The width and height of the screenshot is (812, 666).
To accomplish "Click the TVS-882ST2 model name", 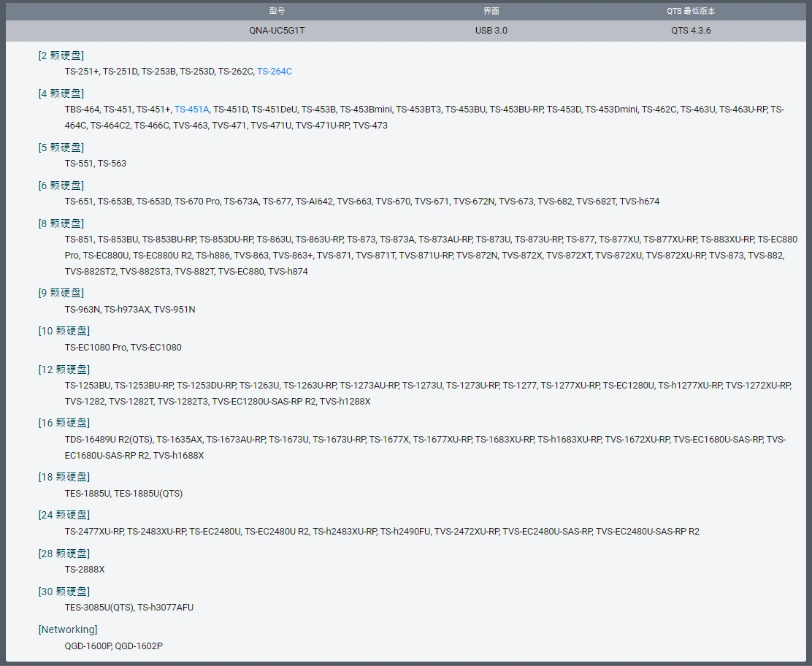I will [x=91, y=272].
